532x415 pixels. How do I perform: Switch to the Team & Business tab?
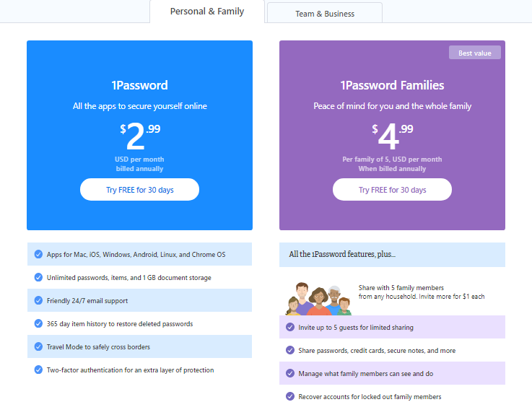[x=325, y=13]
